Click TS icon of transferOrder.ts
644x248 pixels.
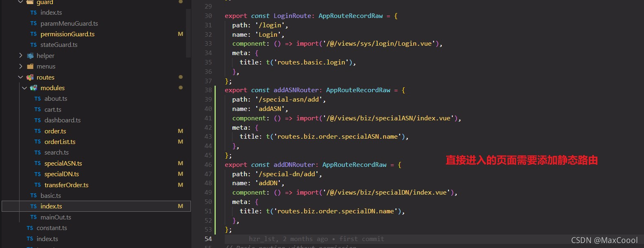37,185
